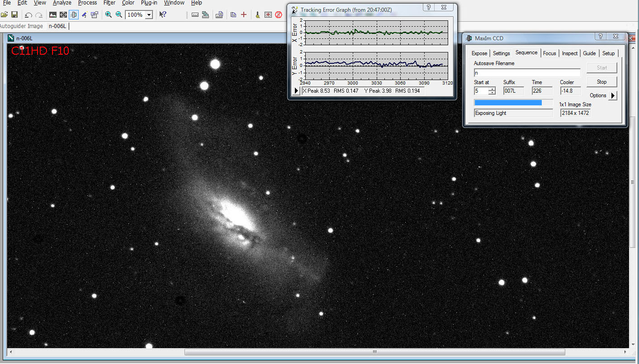Click the red crosshair plus icon
This screenshot has width=639, height=364.
[244, 15]
